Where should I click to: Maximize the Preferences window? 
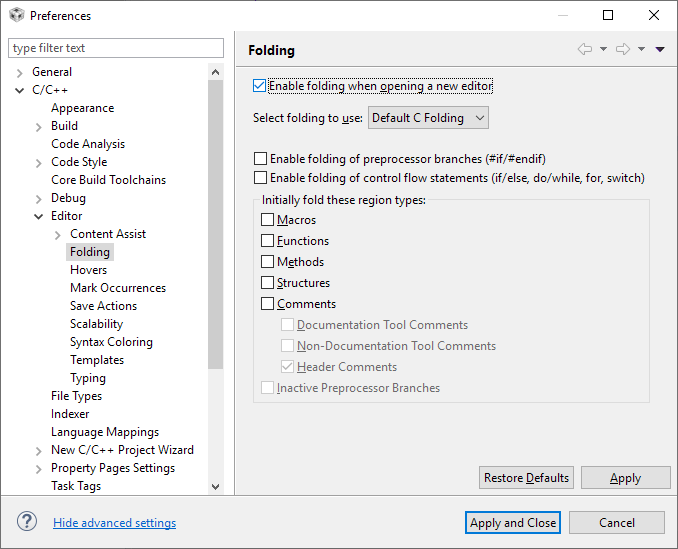608,15
